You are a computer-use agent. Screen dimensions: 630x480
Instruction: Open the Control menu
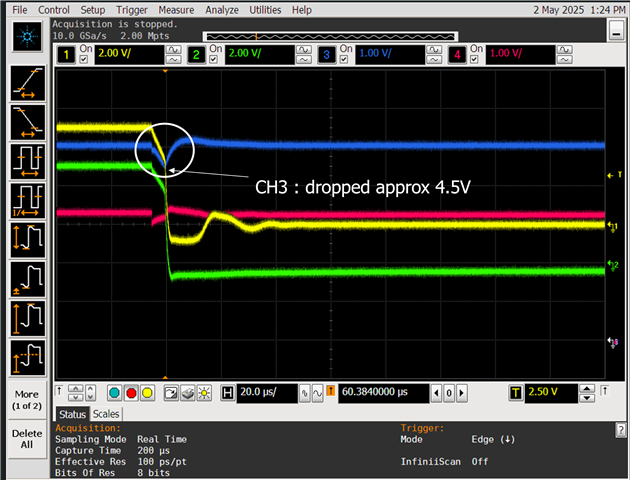[54, 10]
